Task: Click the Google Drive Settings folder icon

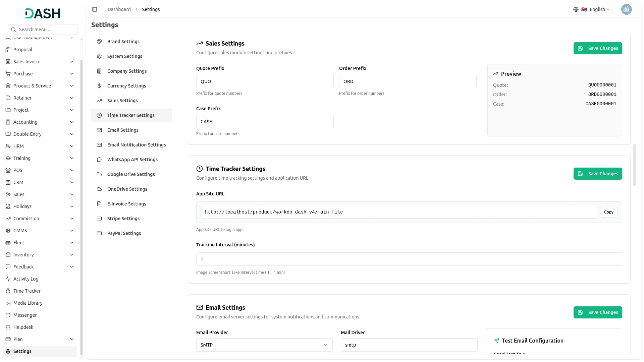Action: (x=99, y=174)
